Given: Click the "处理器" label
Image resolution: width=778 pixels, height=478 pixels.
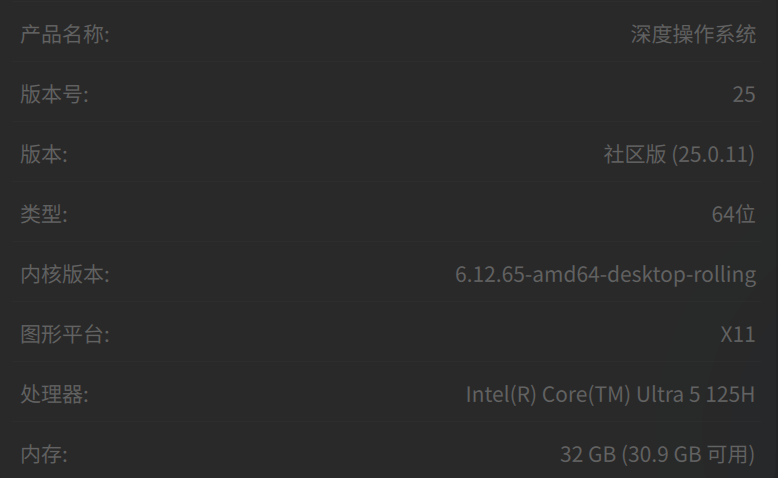Looking at the screenshot, I should (54, 395).
